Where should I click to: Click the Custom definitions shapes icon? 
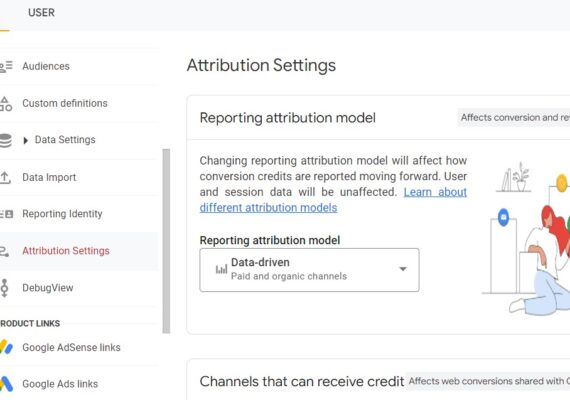pos(6,104)
